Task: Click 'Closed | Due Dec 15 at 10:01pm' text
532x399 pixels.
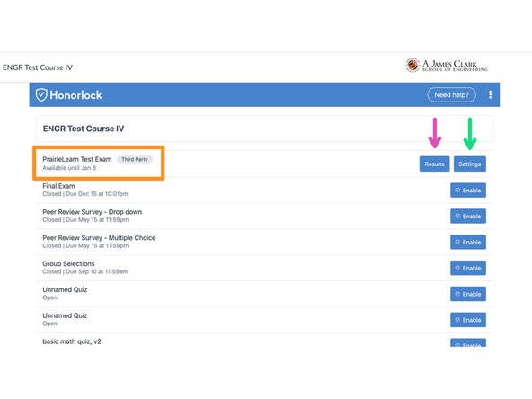Action: [x=85, y=194]
